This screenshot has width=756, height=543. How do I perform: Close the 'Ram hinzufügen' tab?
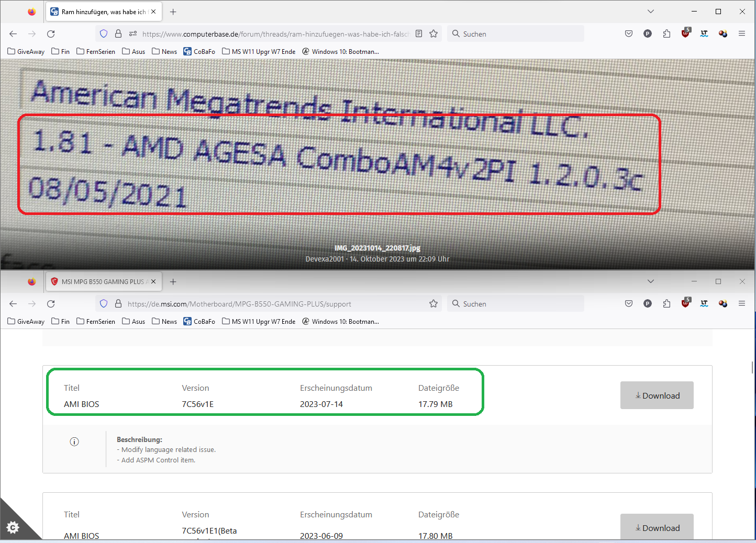pyautogui.click(x=153, y=12)
